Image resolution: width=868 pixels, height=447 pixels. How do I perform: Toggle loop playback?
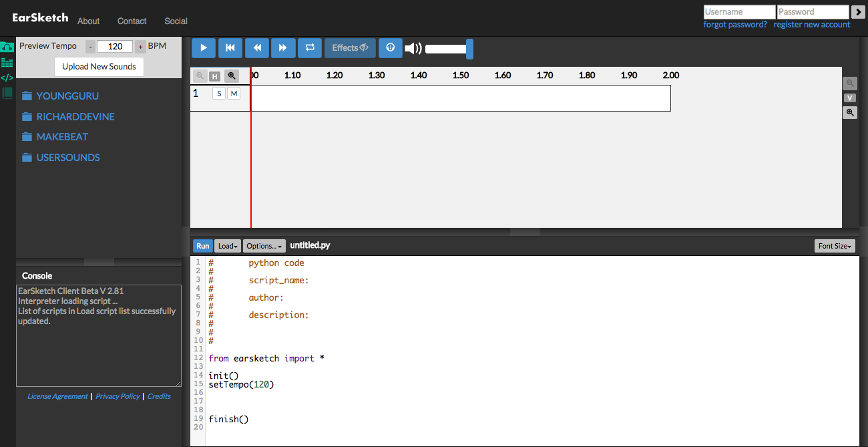(310, 48)
